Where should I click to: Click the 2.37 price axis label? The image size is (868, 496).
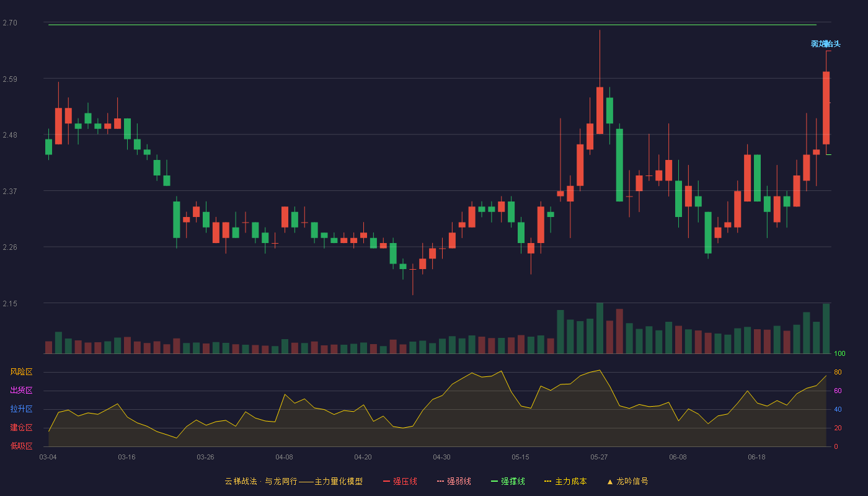pos(10,192)
